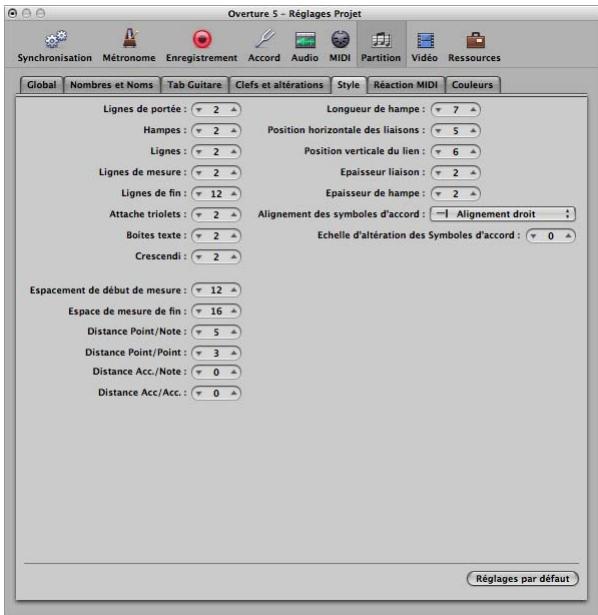Increase Longueur de hampe value

473,109
